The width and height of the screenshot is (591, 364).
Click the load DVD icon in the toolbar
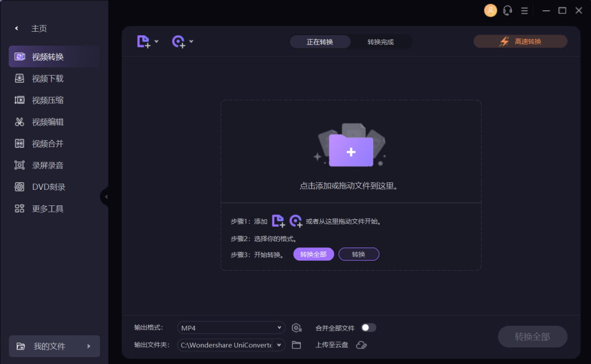tap(179, 42)
